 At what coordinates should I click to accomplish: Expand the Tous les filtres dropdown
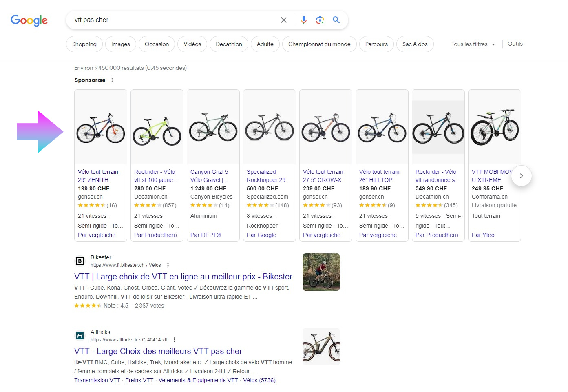pos(473,44)
